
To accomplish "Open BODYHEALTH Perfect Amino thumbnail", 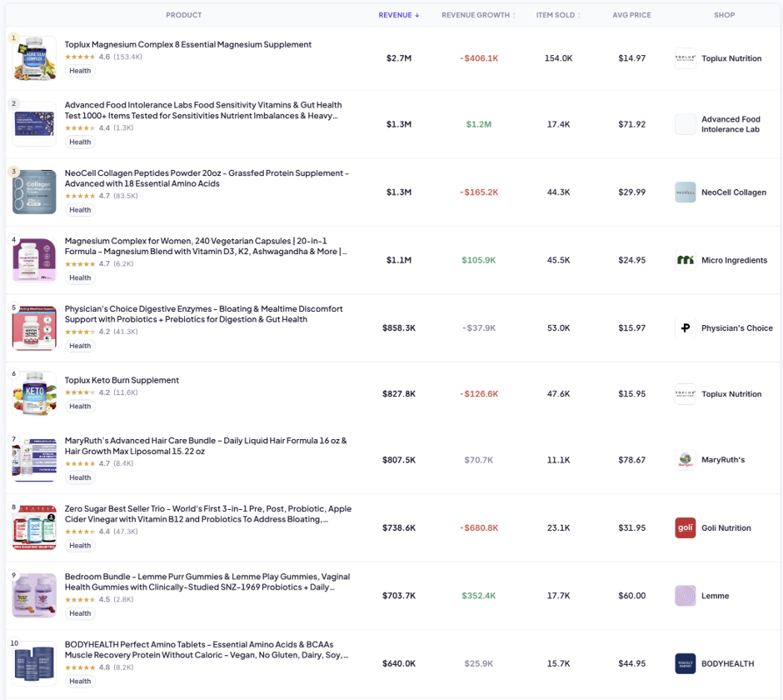I will 34,663.
